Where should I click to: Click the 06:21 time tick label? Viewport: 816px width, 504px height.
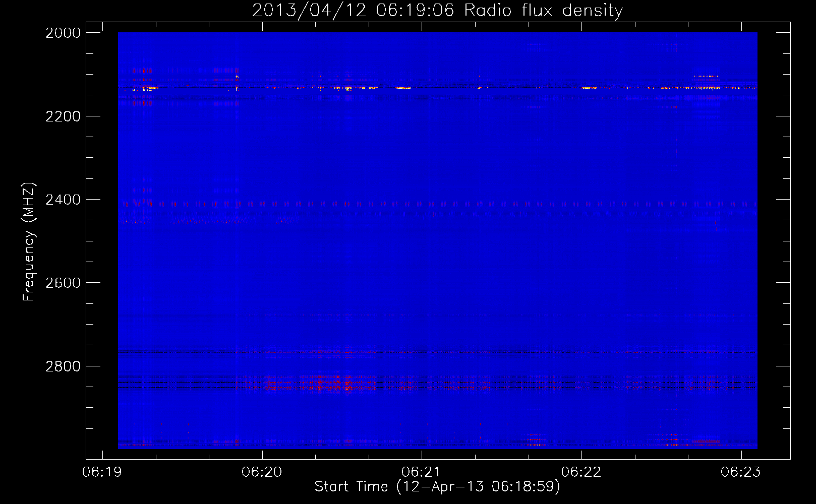(422, 472)
